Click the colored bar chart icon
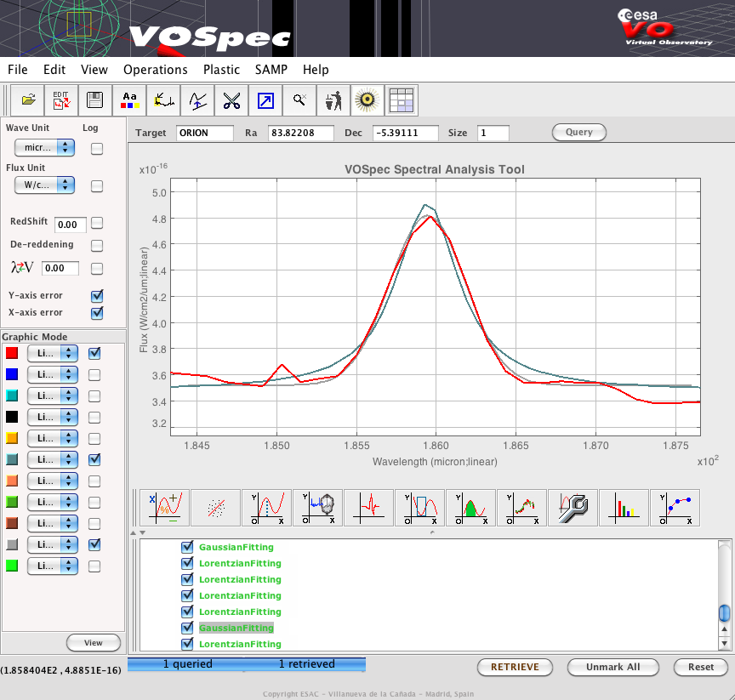This screenshot has width=735, height=700. pyautogui.click(x=624, y=508)
